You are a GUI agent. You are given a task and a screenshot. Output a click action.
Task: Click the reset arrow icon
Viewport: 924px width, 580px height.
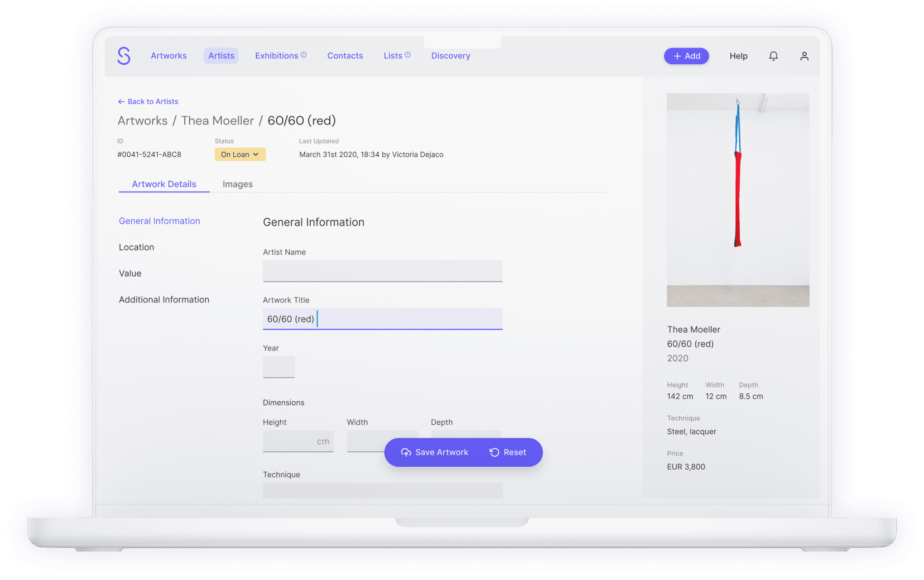point(494,452)
